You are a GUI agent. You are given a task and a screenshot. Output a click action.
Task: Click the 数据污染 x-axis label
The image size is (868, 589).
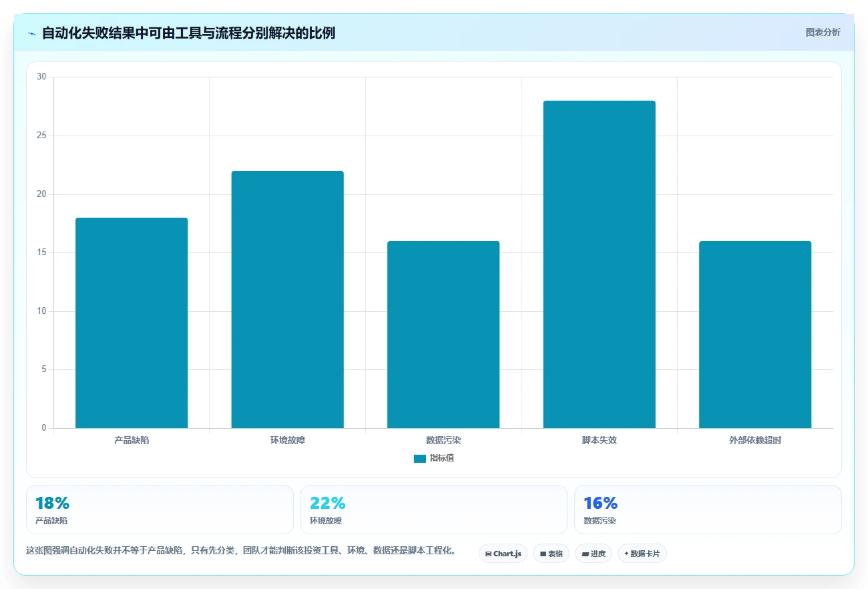point(443,441)
